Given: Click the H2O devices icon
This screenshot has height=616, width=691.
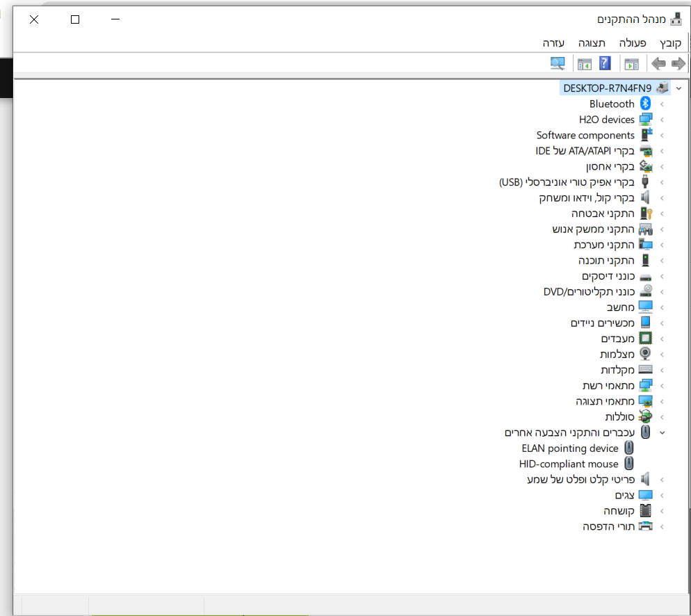Looking at the screenshot, I should pyautogui.click(x=646, y=120).
